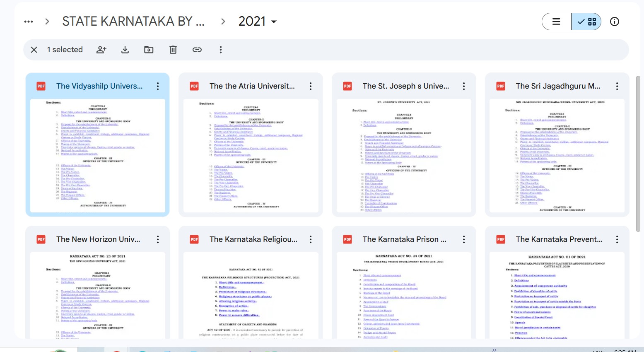Image resolution: width=644 pixels, height=352 pixels.
Task: Download the selected file
Action: pyautogui.click(x=125, y=50)
